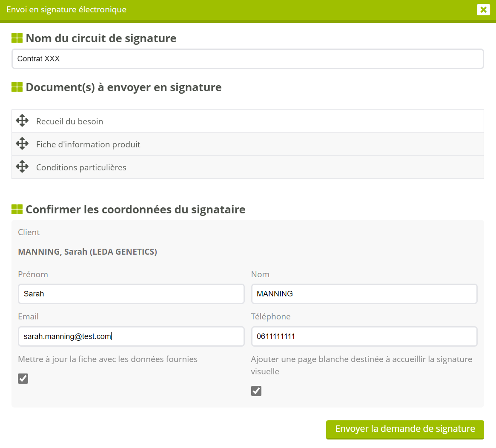Close the Envoi en signature électronique dialog
Image resolution: width=496 pixels, height=448 pixels.
483,9
